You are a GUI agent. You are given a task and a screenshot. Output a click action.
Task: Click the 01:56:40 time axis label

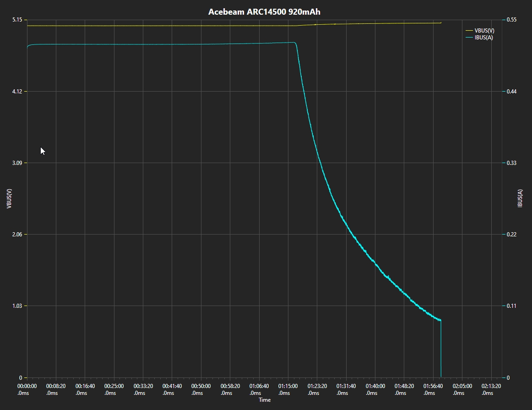[433, 390]
